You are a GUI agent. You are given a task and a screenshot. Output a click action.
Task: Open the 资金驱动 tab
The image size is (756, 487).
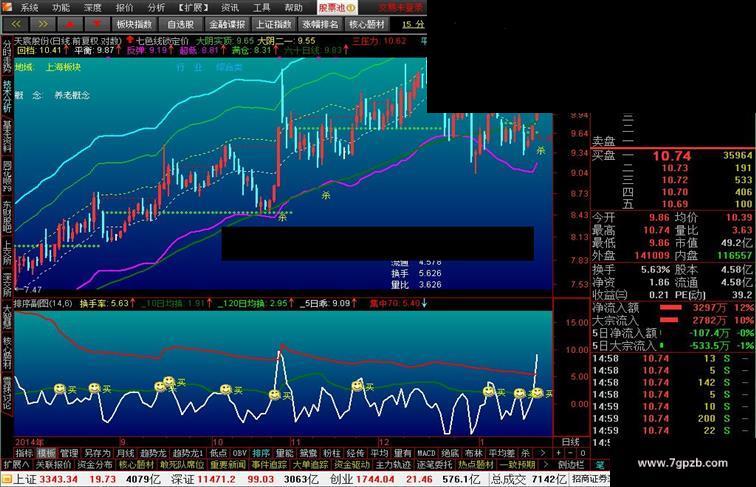coord(352,465)
